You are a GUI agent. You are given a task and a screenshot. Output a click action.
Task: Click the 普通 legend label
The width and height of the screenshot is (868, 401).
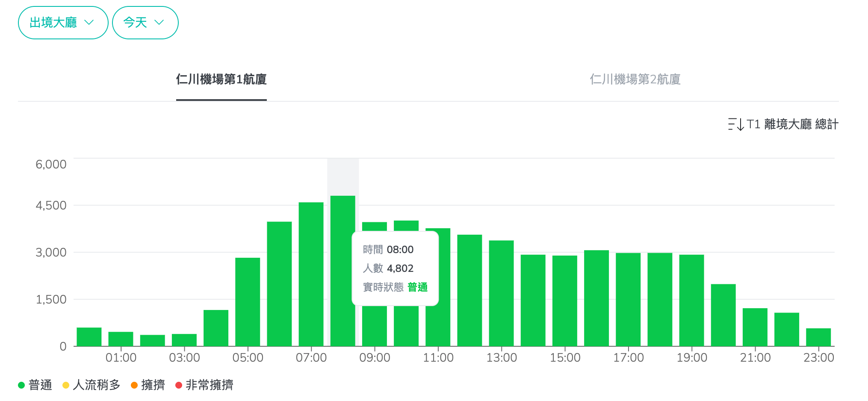click(40, 385)
